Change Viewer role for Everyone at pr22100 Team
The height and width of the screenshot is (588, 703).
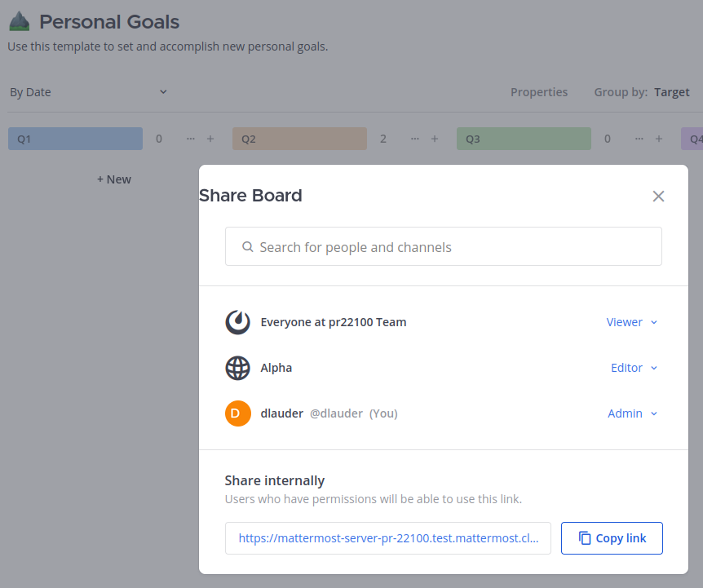[632, 321]
